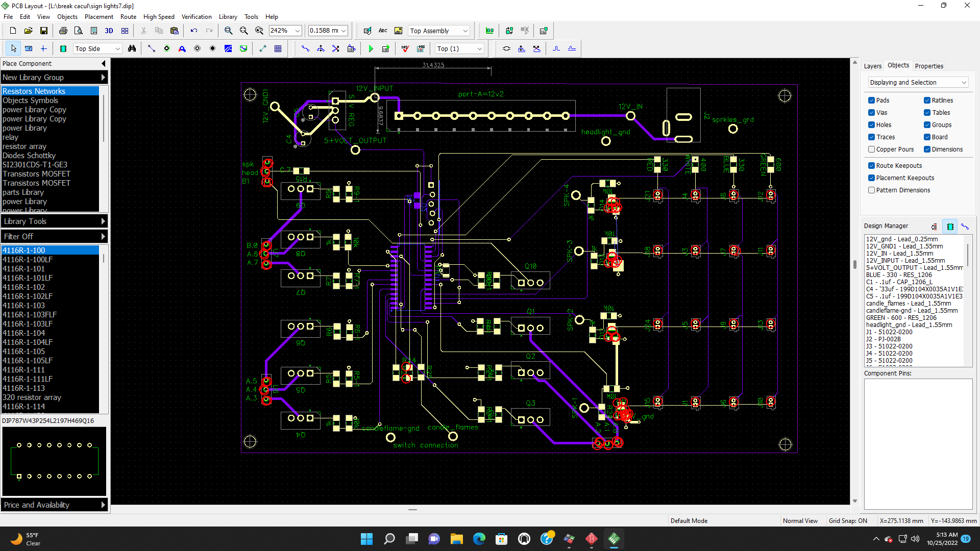The width and height of the screenshot is (980, 551).
Task: Activate the measure ruler tool
Action: (29, 48)
